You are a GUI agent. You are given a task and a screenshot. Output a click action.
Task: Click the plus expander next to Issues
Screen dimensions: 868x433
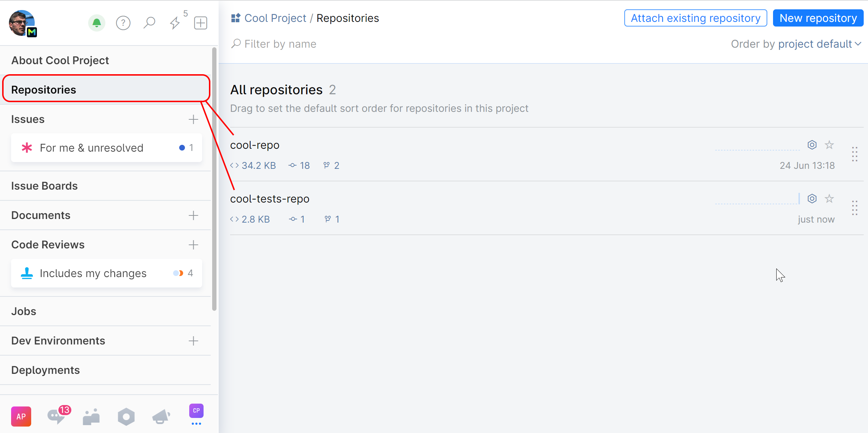coord(193,119)
